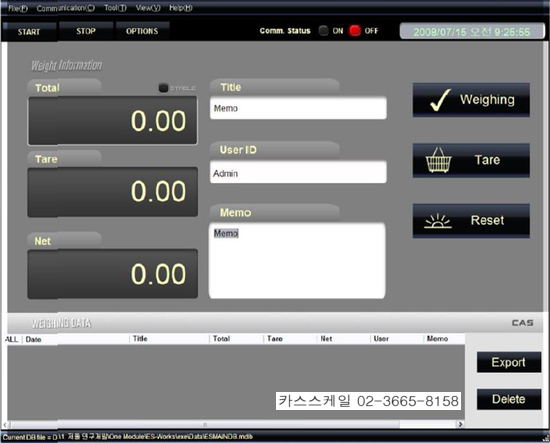This screenshot has width=550, height=443.
Task: Click the START button
Action: pos(29,32)
